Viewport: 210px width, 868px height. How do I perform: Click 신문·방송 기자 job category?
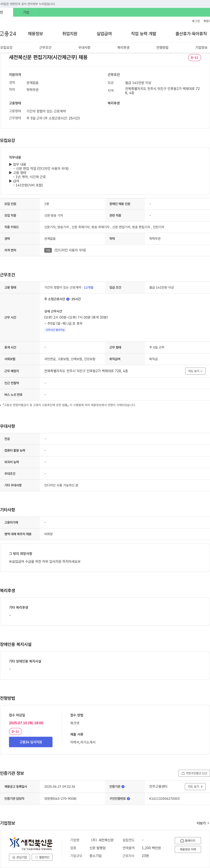[x=54, y=216]
